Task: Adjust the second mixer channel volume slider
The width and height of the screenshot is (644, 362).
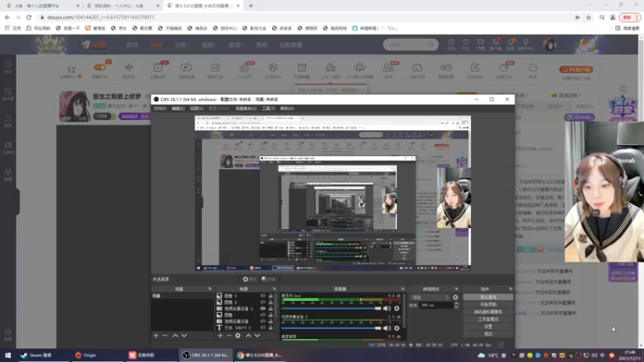Action: tap(332, 328)
